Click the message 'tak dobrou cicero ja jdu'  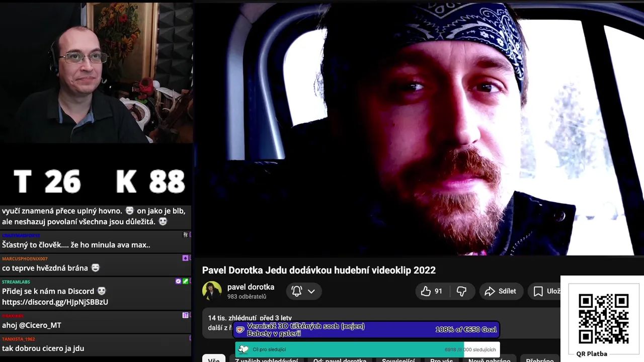point(43,348)
